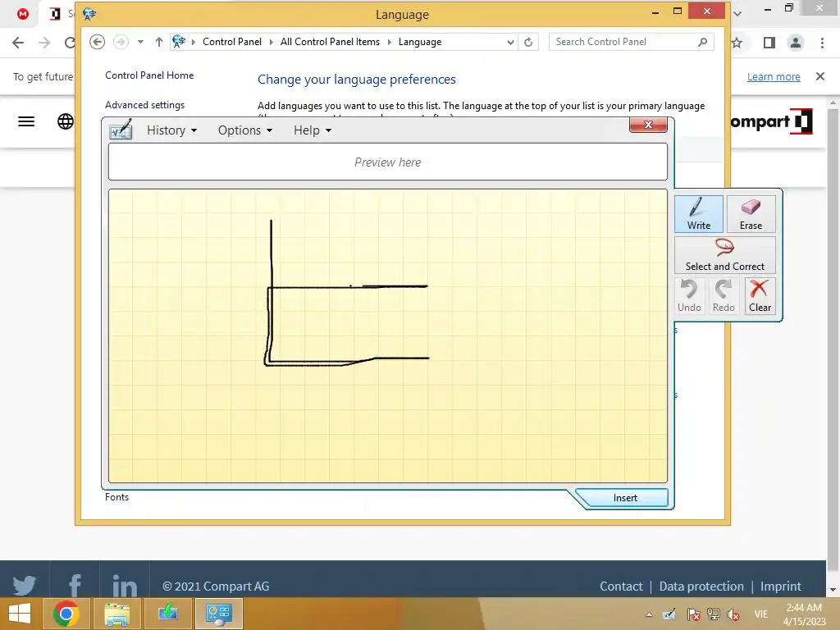Bookmark this page with star icon
This screenshot has width=840, height=630.
coord(737,43)
